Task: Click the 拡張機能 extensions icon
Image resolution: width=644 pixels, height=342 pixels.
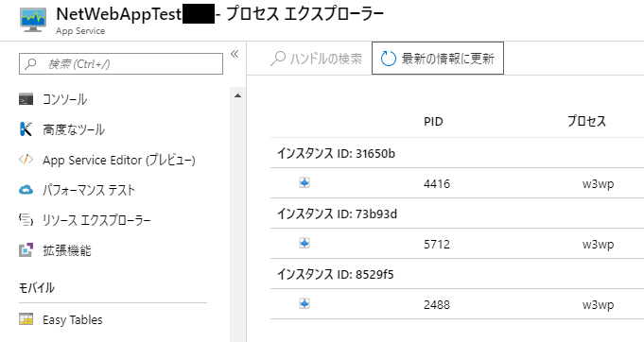Action: point(26,249)
